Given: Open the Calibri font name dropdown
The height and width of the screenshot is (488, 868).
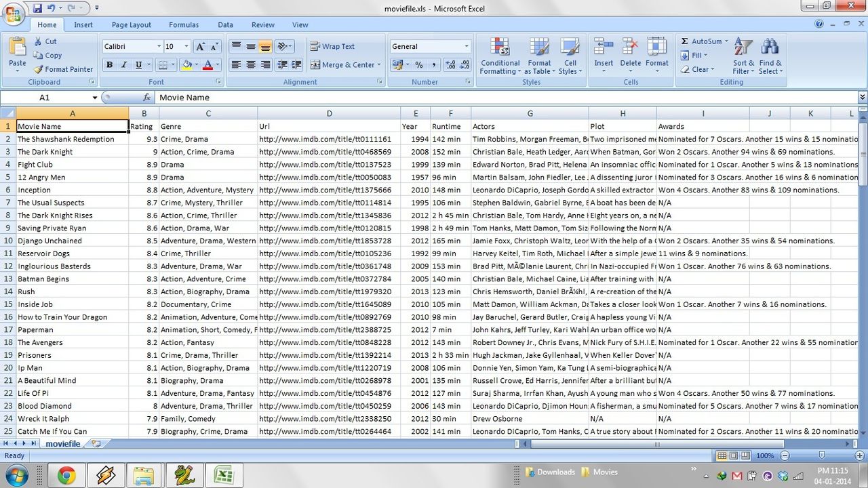Looking at the screenshot, I should tap(159, 47).
